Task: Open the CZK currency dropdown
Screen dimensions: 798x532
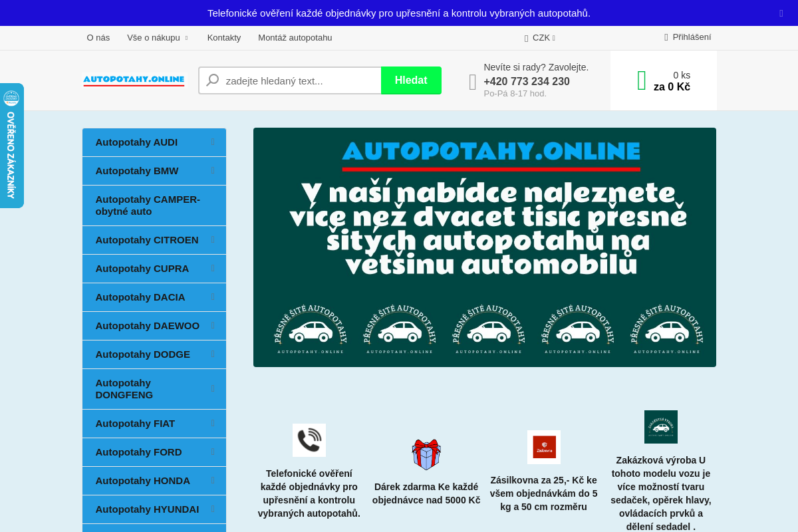Action: (x=540, y=38)
